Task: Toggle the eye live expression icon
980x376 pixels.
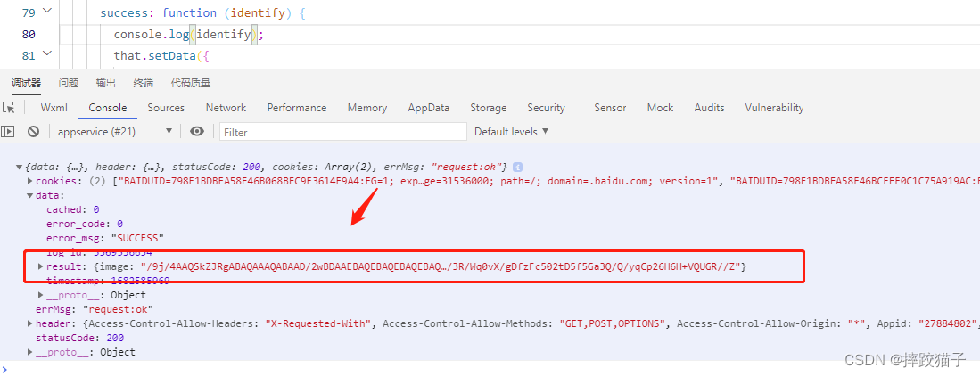Action: point(197,131)
